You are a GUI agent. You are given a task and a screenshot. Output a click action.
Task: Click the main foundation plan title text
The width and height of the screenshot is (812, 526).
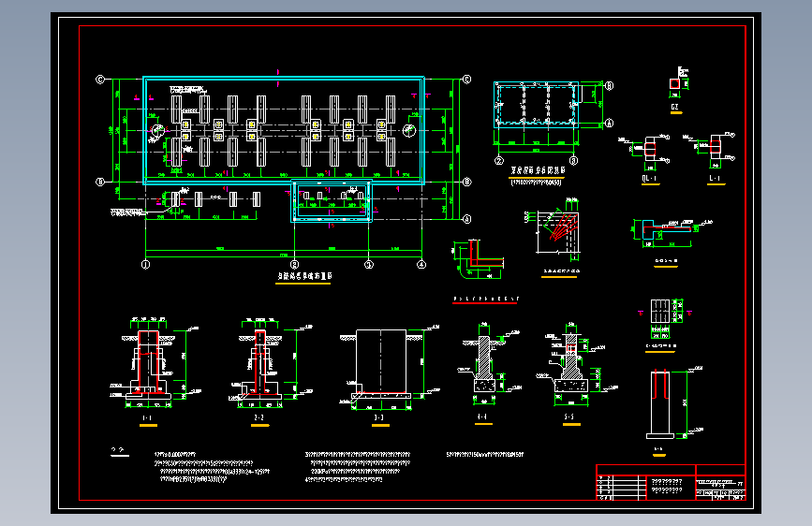[x=304, y=276]
